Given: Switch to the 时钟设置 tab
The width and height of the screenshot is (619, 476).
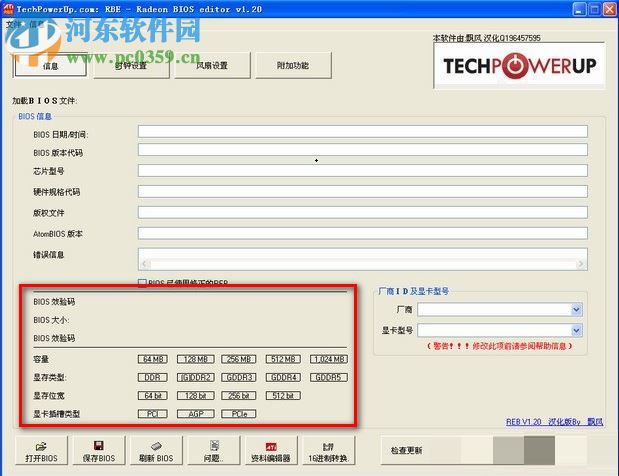Looking at the screenshot, I should click(x=131, y=66).
